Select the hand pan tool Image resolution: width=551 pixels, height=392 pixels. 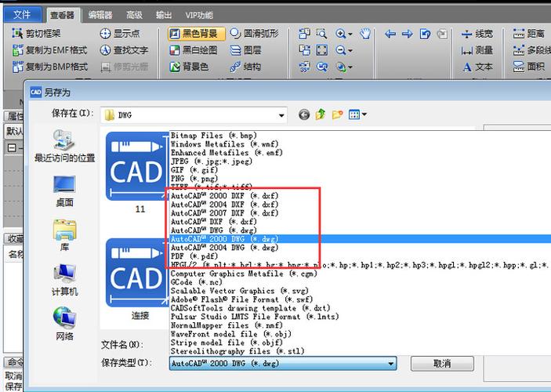[365, 34]
